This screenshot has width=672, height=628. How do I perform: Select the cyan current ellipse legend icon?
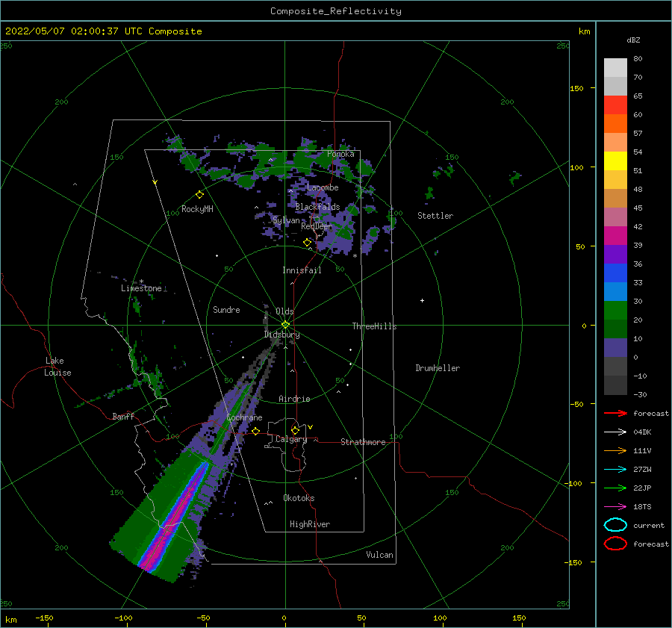click(615, 525)
